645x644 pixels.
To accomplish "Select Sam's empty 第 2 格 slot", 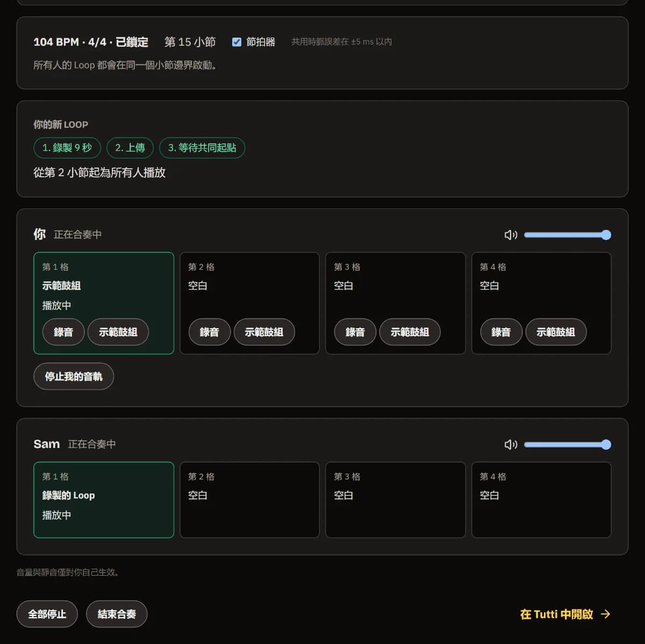I will pyautogui.click(x=249, y=500).
